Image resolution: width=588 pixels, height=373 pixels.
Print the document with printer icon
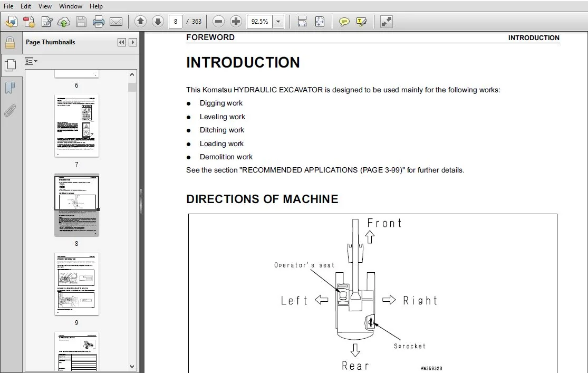98,22
